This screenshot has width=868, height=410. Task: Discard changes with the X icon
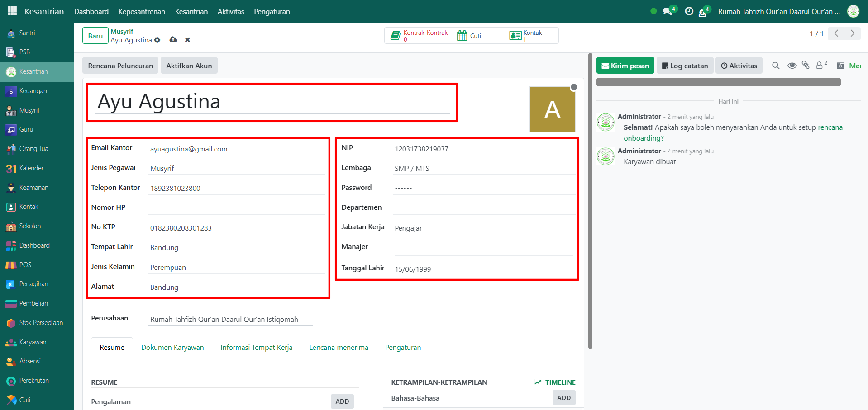[187, 40]
